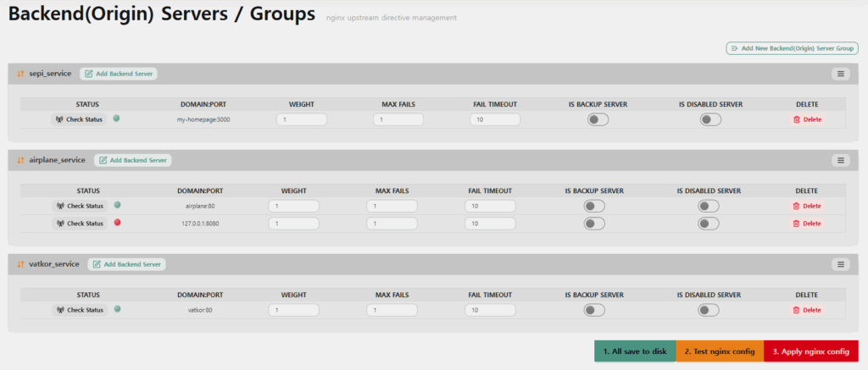Viewport: 868px width, 370px height.
Task: Click the sort arrows icon beside vatkor_service
Action: click(x=20, y=264)
